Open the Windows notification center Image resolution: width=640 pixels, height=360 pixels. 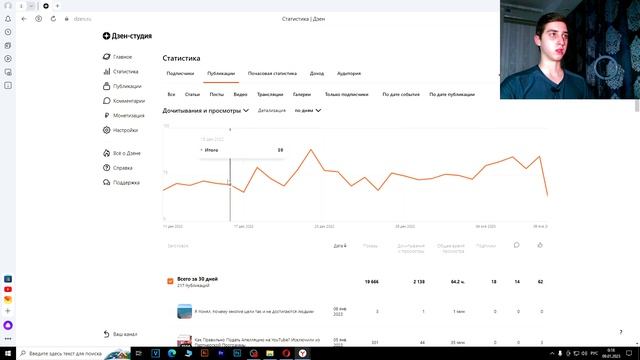[629, 353]
